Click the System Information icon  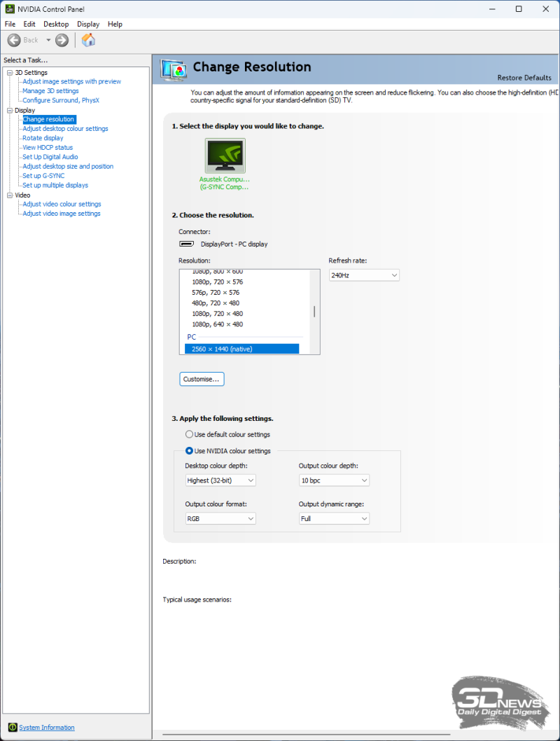(13, 727)
